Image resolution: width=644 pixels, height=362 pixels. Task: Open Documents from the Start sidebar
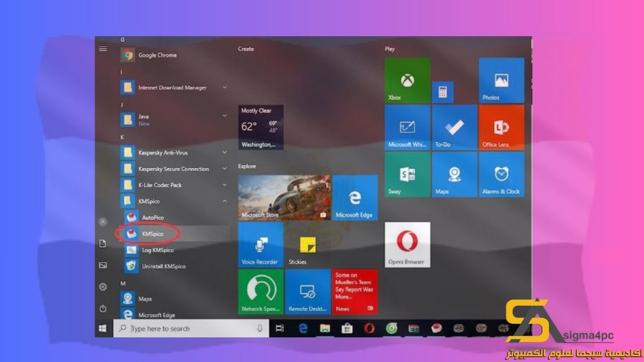click(103, 243)
